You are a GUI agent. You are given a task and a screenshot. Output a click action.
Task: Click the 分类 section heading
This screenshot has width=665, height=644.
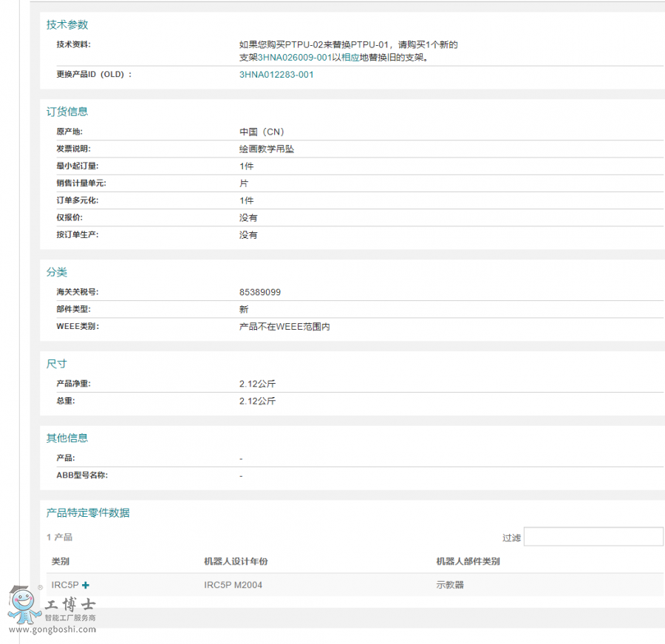[x=57, y=272]
